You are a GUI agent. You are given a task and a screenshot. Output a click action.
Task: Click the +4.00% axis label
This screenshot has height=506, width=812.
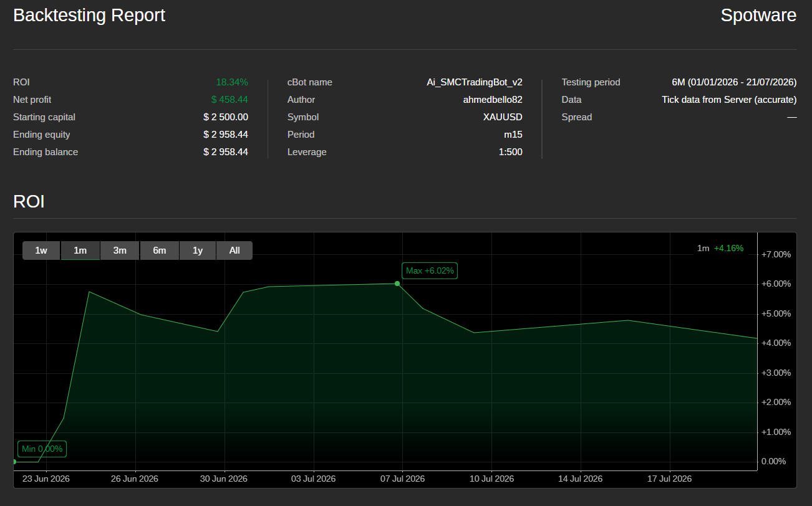(x=776, y=343)
